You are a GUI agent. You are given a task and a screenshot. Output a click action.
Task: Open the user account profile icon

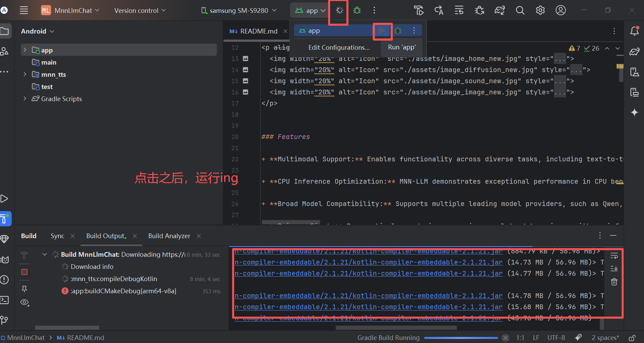pyautogui.click(x=561, y=10)
